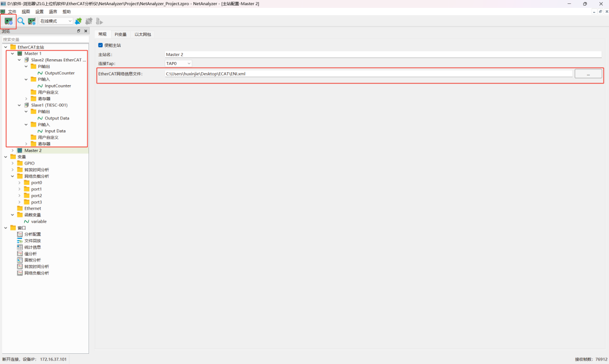Expand the Master 2 tree node
Image resolution: width=609 pixels, height=364 pixels.
point(12,150)
